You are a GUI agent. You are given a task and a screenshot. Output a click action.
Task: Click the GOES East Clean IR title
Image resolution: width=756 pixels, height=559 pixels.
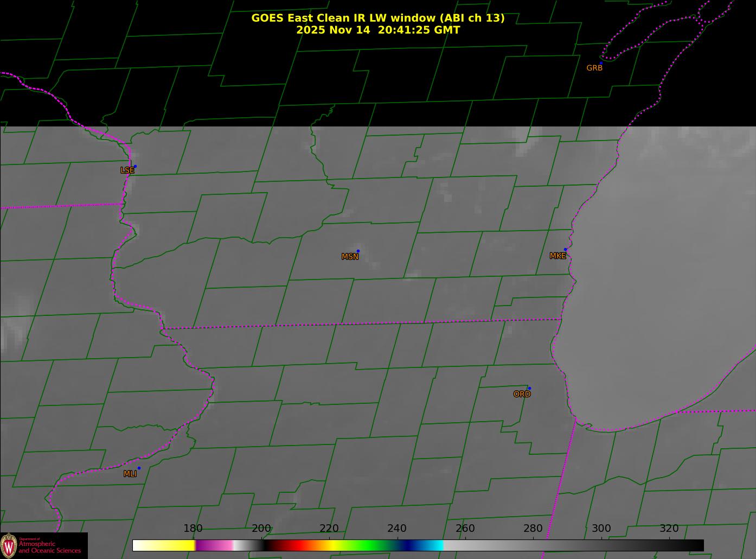pyautogui.click(x=377, y=18)
